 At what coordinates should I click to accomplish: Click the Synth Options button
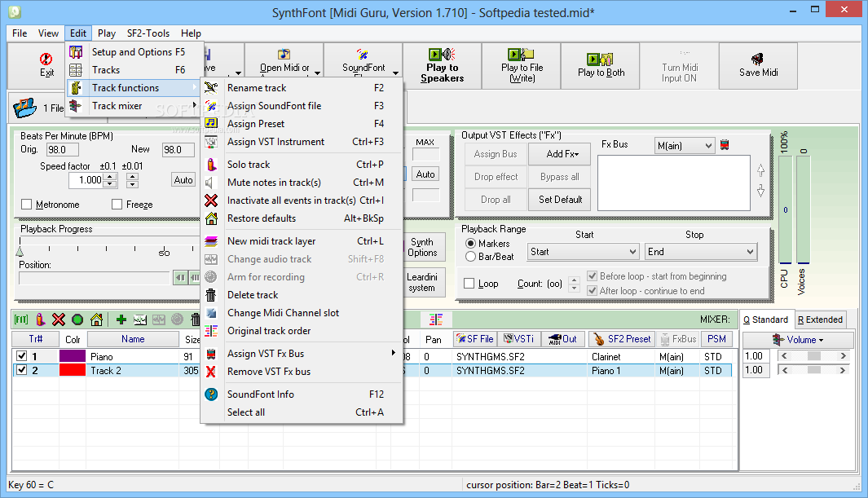422,247
